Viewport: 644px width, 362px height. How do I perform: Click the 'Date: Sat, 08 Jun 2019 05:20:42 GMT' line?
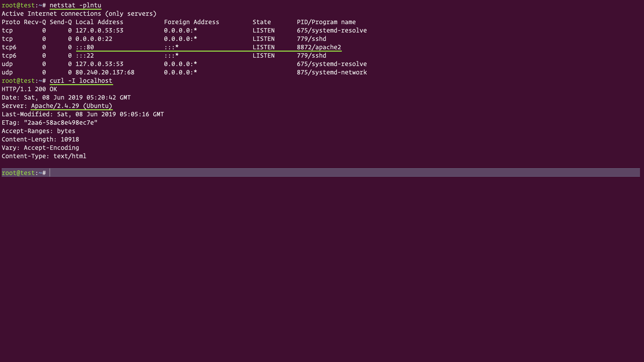(66, 98)
